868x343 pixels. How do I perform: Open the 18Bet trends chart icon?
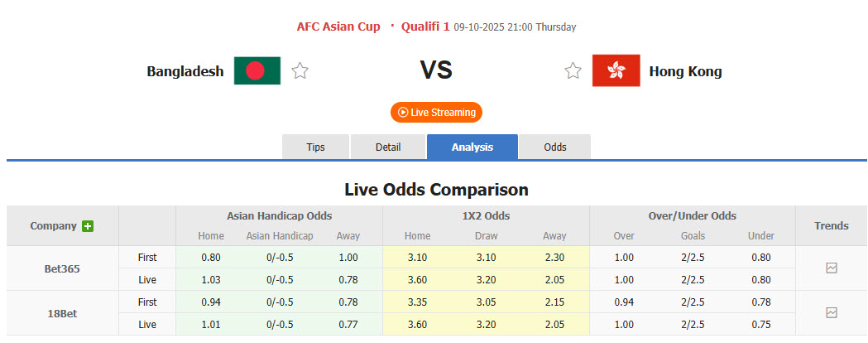click(x=831, y=313)
